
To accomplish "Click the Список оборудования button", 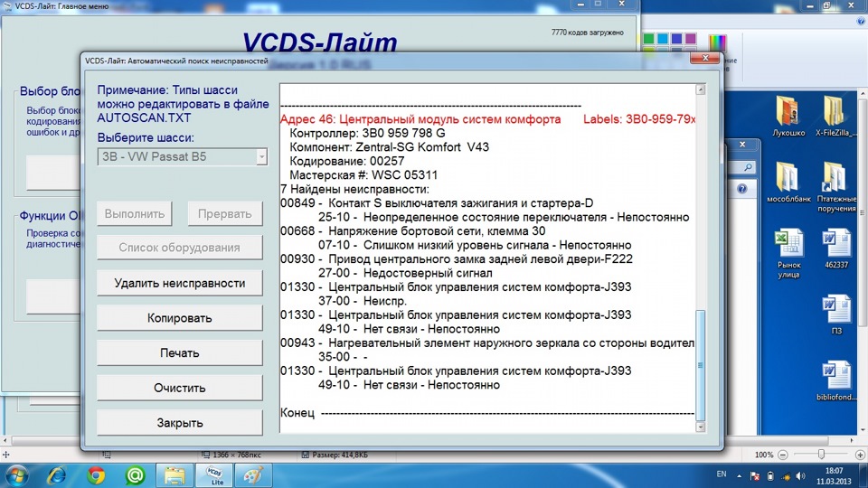I will point(179,248).
